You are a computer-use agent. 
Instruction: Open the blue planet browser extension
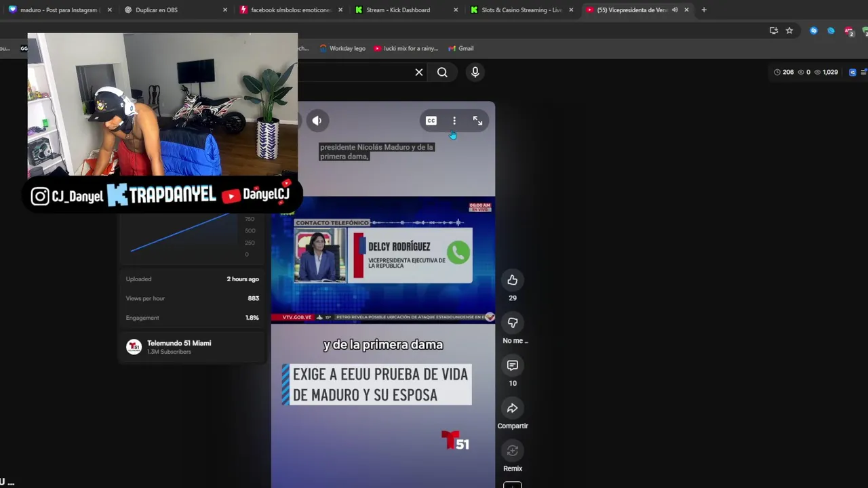coord(831,30)
